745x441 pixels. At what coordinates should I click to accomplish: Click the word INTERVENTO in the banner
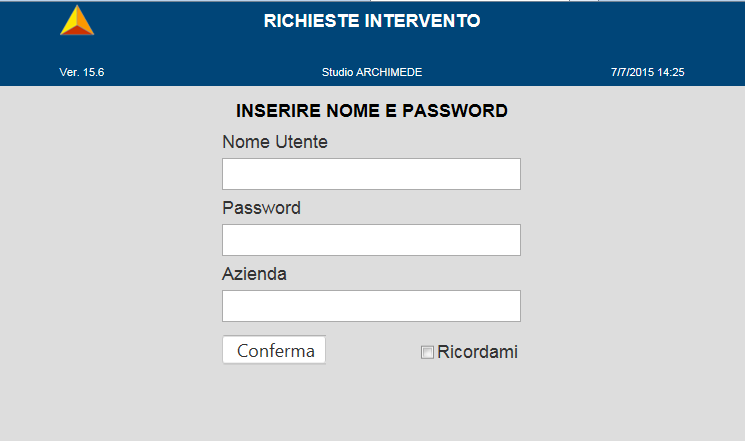pyautogui.click(x=422, y=21)
